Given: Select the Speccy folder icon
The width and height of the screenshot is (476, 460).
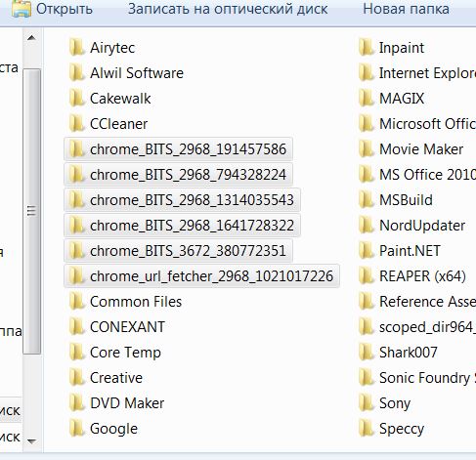Looking at the screenshot, I should 367,429.
